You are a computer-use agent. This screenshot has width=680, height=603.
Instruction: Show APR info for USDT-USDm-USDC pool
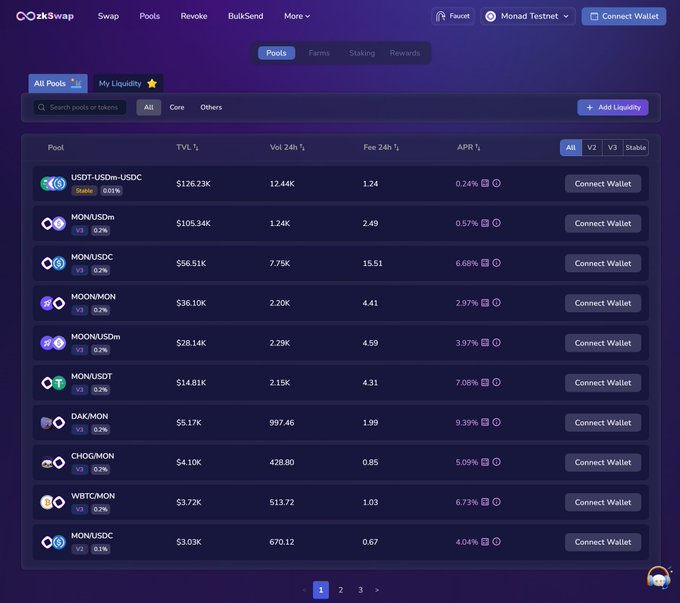click(x=497, y=183)
